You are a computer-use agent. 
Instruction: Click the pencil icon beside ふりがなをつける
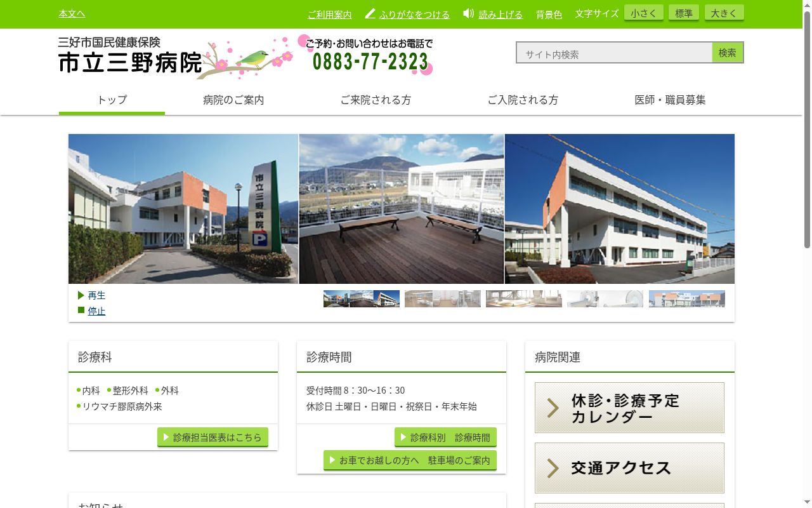(370, 13)
